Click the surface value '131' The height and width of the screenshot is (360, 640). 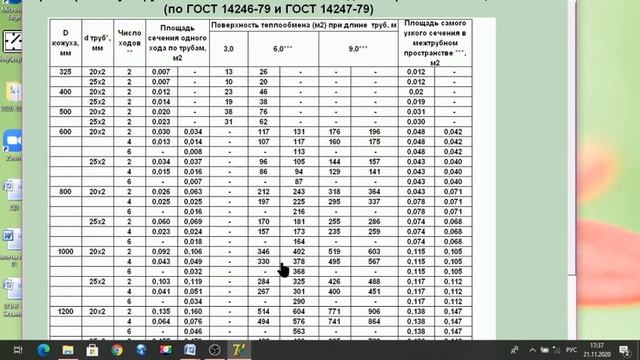[x=299, y=132]
